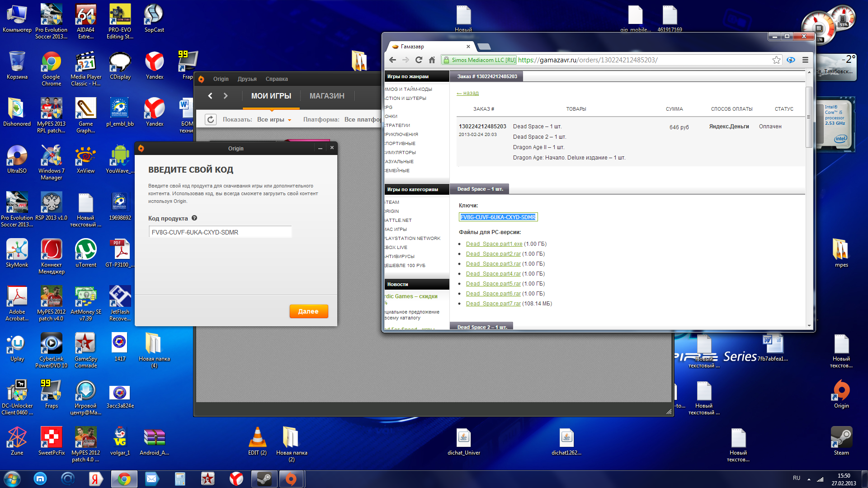The height and width of the screenshot is (488, 868).
Task: Select the highlighted Dead Space key field
Action: click(x=498, y=217)
